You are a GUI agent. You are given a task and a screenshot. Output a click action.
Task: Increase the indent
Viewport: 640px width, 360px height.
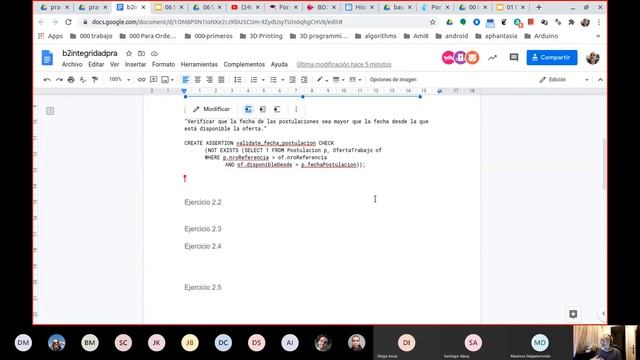(304, 80)
